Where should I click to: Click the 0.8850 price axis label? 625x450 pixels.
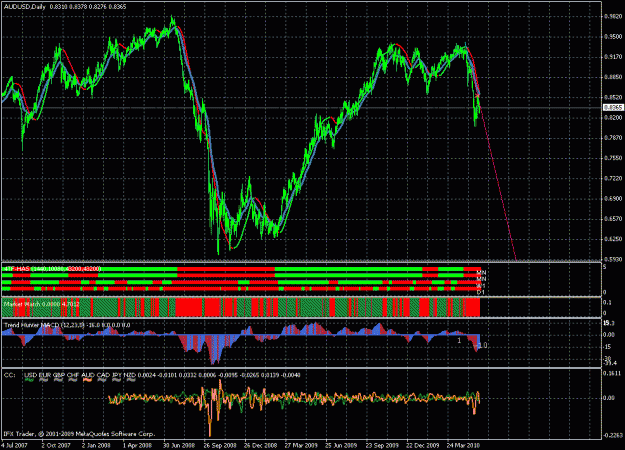(x=613, y=77)
